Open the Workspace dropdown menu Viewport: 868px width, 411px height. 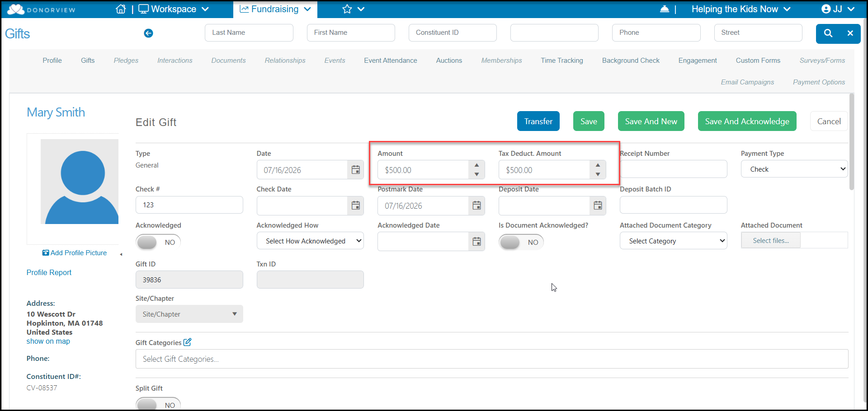(x=174, y=9)
